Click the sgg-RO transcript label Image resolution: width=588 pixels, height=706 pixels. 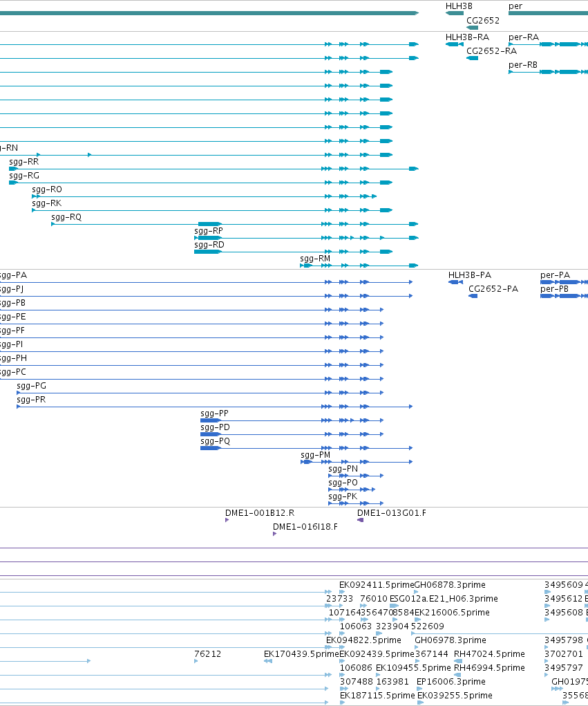pos(47,189)
